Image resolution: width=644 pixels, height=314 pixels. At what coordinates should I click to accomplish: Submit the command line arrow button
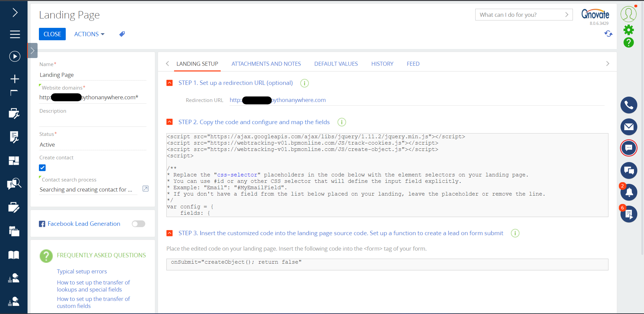(x=567, y=15)
